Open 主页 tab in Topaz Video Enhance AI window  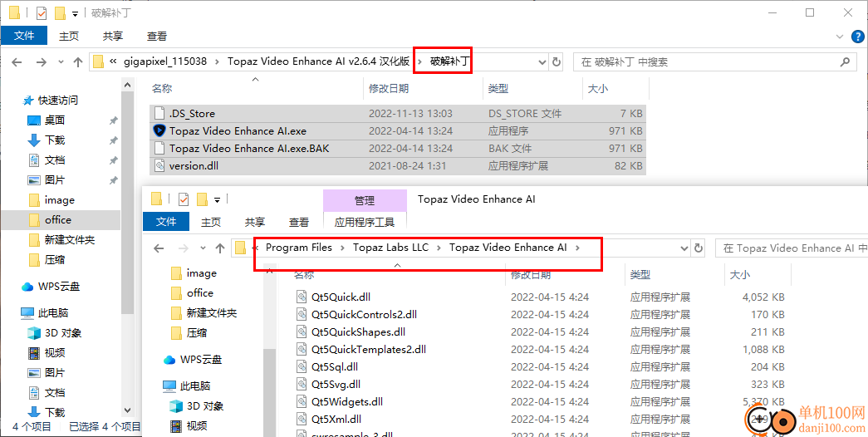pos(211,222)
